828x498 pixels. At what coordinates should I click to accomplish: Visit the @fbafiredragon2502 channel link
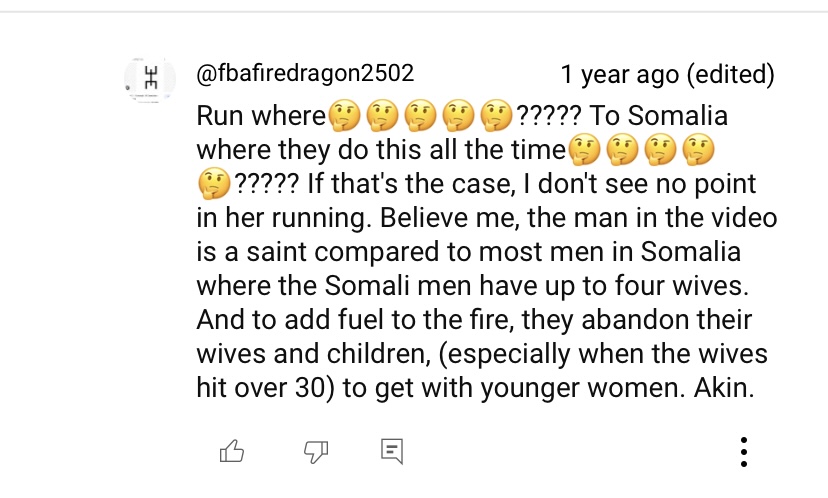pyautogui.click(x=305, y=73)
